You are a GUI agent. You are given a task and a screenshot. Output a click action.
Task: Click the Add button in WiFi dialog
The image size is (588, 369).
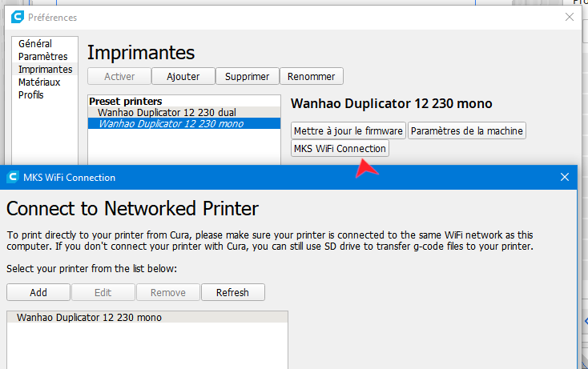click(38, 293)
